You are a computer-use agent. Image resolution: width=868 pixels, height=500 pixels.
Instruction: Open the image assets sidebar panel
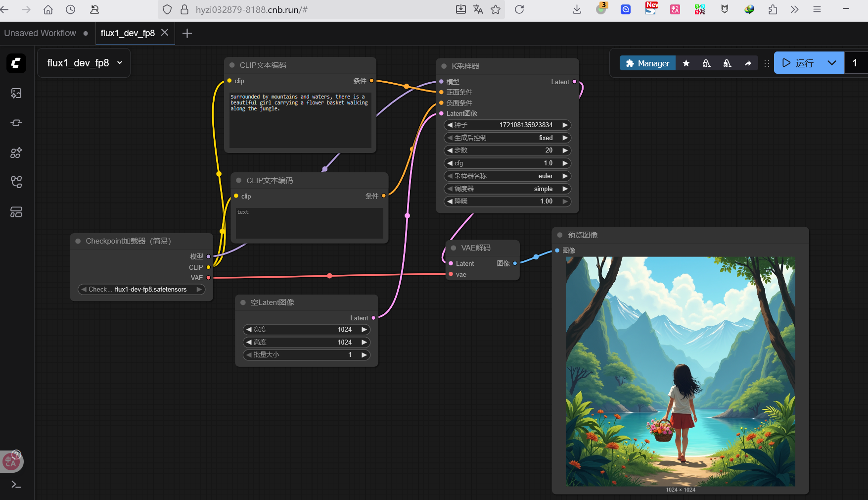(16, 94)
